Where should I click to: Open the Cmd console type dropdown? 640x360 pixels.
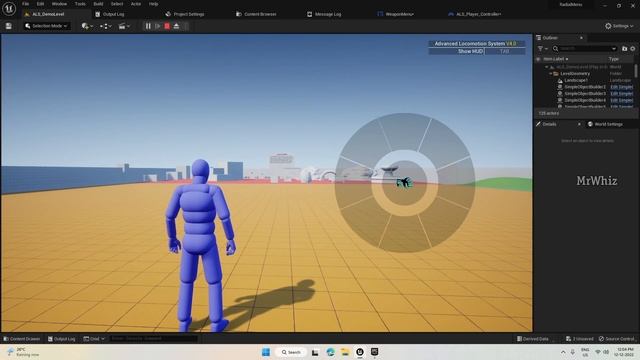point(94,339)
